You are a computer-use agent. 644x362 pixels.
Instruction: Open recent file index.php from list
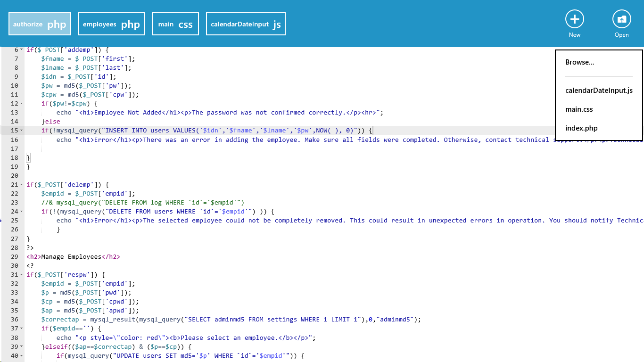581,128
